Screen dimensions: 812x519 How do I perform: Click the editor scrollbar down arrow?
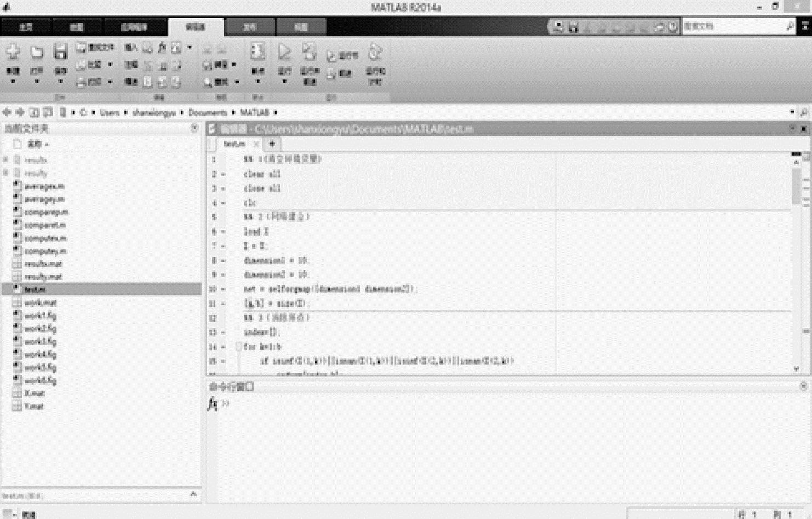coord(796,369)
